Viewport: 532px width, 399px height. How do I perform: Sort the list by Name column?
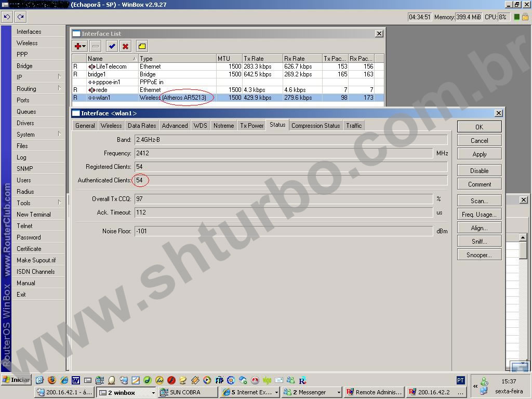tap(109, 59)
